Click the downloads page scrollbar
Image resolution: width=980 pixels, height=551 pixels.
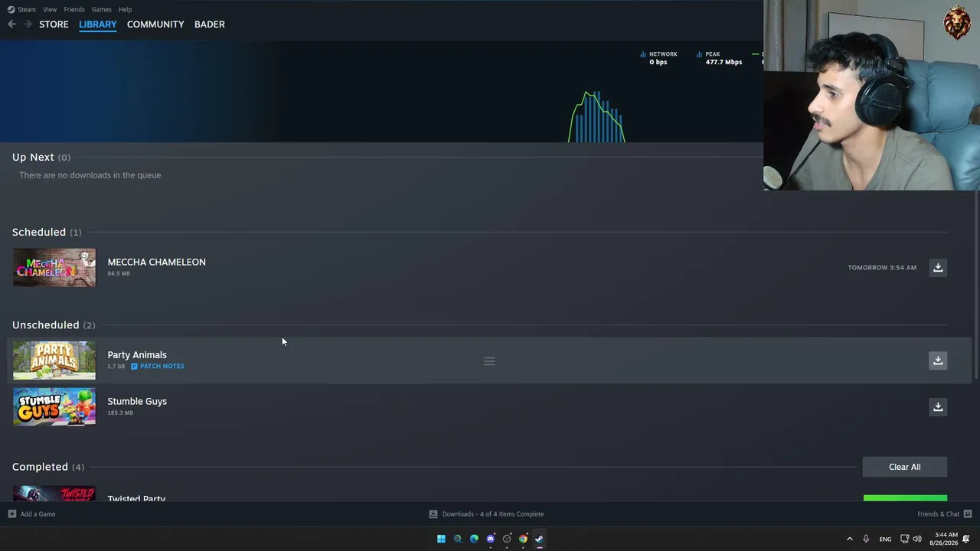click(x=975, y=285)
